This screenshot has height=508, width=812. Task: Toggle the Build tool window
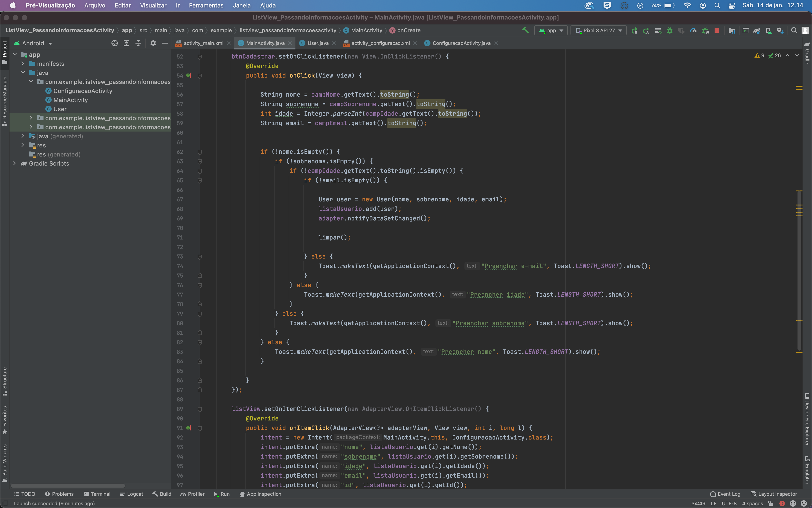162,494
